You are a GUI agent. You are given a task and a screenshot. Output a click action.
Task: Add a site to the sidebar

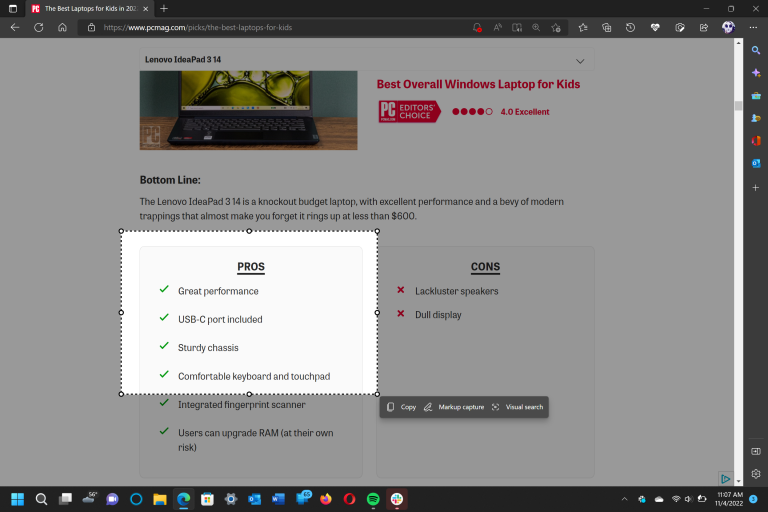756,188
